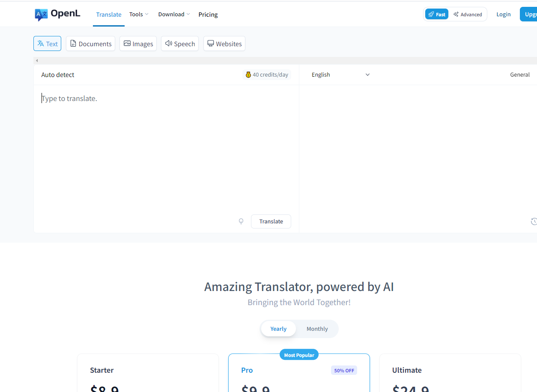Expand the Download dropdown menu
537x392 pixels.
click(174, 14)
